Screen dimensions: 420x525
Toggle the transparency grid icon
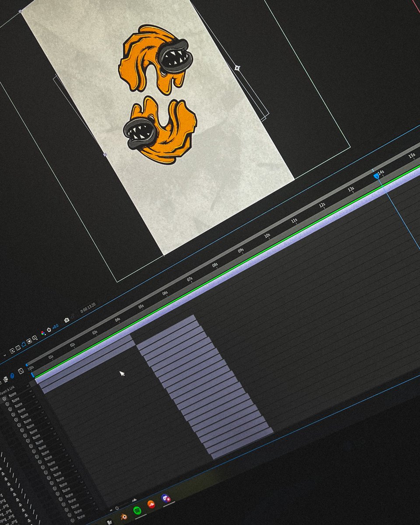click(18, 348)
